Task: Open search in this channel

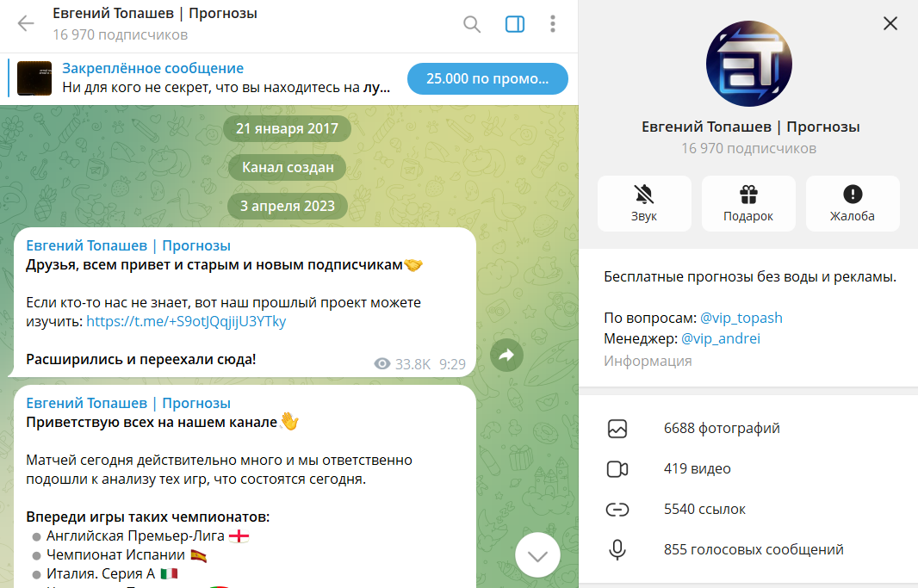Action: point(472,24)
